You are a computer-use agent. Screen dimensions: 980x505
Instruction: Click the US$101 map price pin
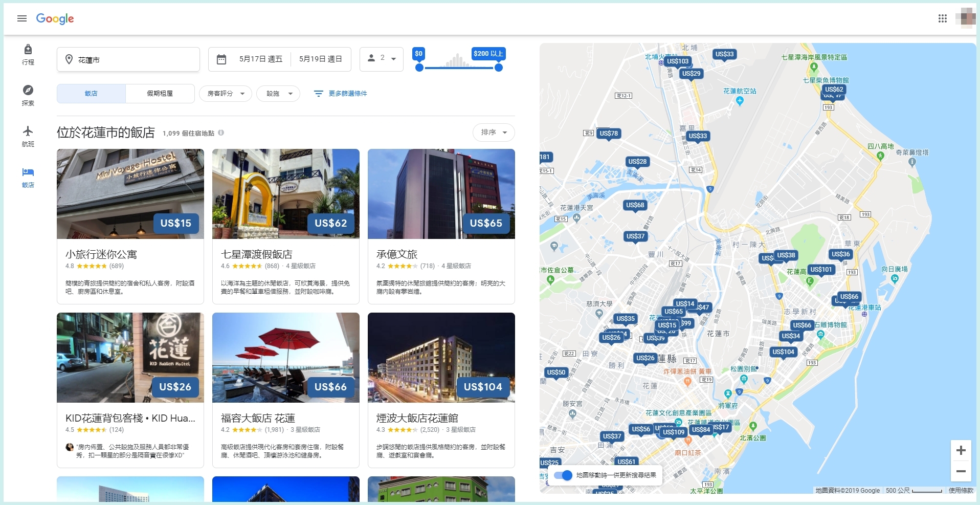(821, 270)
